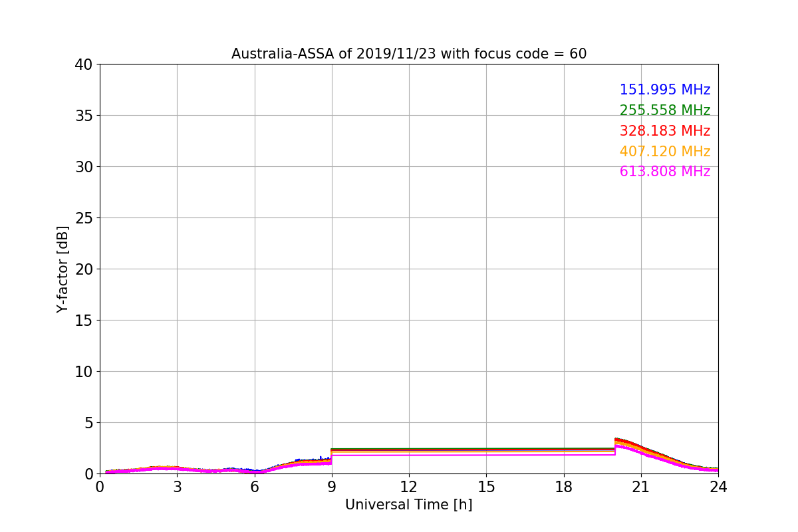Select the 328.183 MHz legend label
The height and width of the screenshot is (532, 798).
[x=665, y=131]
